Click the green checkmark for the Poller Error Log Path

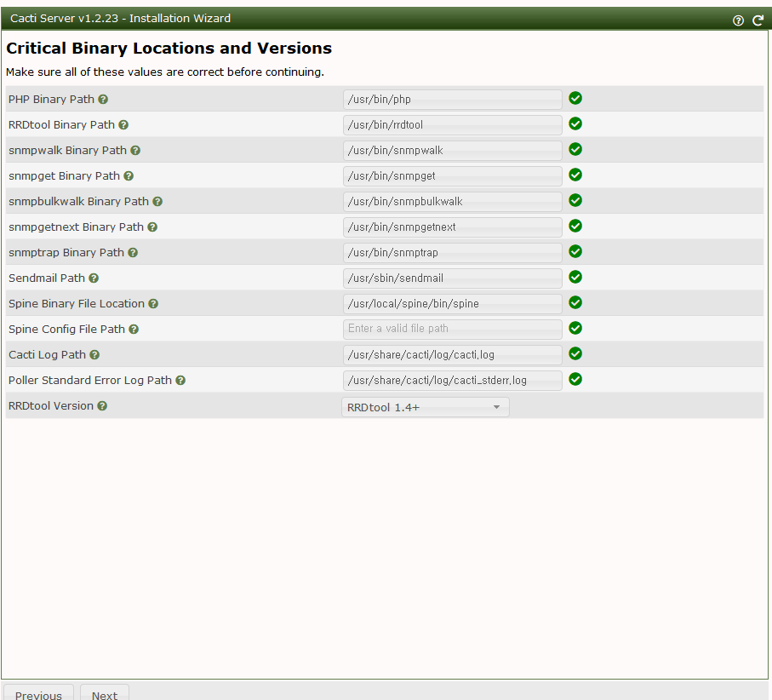(x=575, y=379)
